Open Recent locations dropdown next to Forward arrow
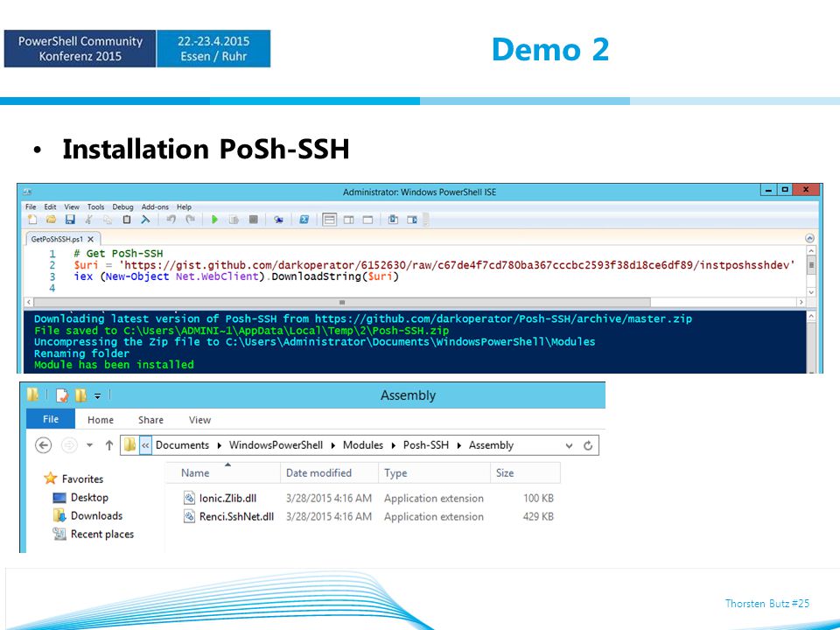840x630 pixels. [89, 445]
